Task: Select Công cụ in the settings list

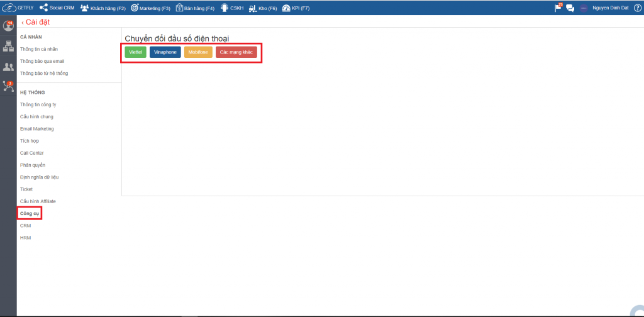Action: coord(29,213)
